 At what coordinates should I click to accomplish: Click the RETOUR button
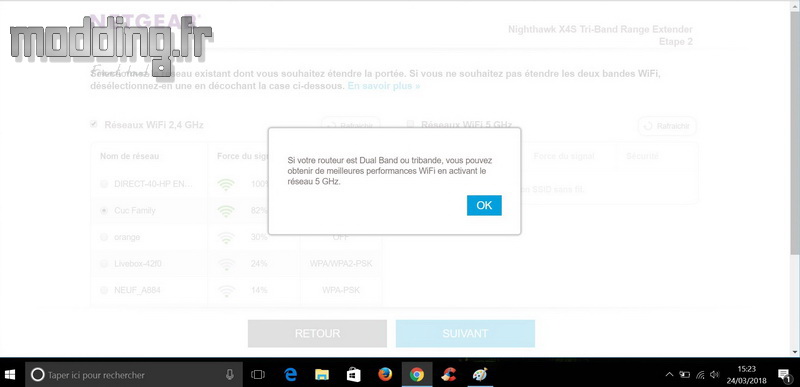point(317,333)
